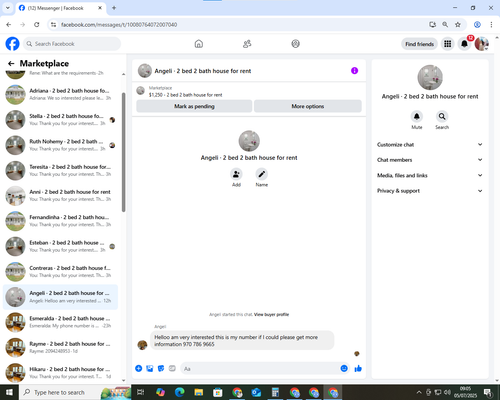500x400 pixels.
Task: Open the Chrome zoom magnifier icon
Action: coord(445,24)
